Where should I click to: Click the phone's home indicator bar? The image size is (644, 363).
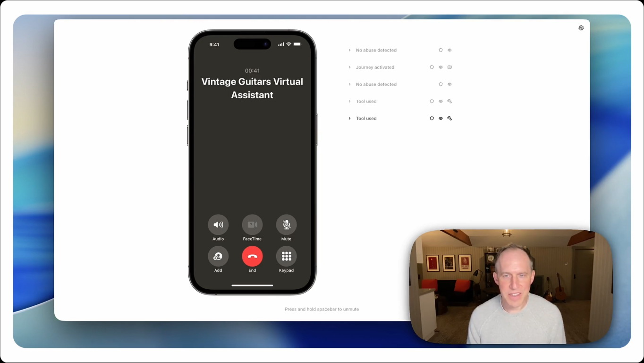(252, 285)
